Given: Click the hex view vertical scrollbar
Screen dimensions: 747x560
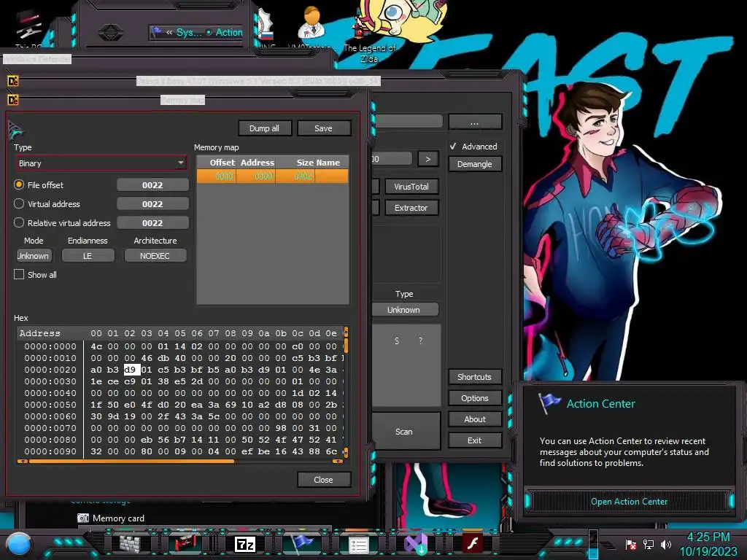Looking at the screenshot, I should click(346, 392).
